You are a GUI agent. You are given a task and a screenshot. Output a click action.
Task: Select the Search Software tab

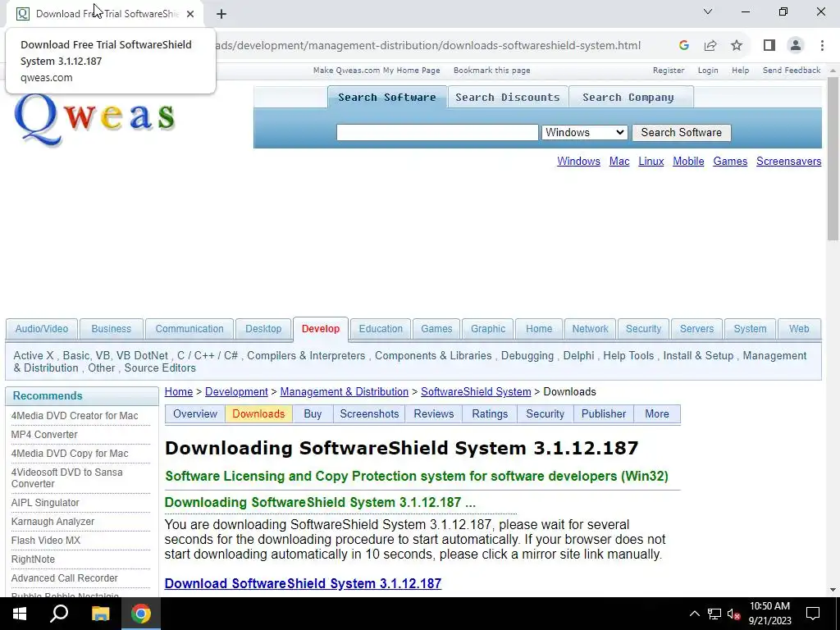click(387, 98)
